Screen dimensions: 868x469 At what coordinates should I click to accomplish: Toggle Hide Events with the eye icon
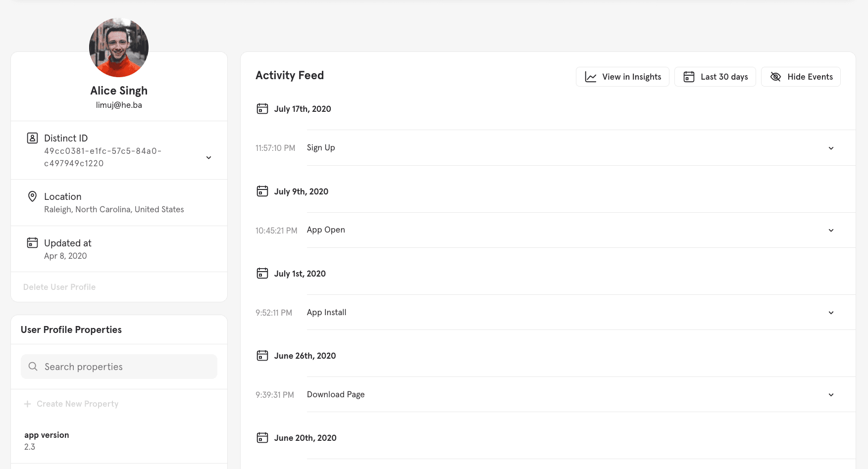click(775, 77)
